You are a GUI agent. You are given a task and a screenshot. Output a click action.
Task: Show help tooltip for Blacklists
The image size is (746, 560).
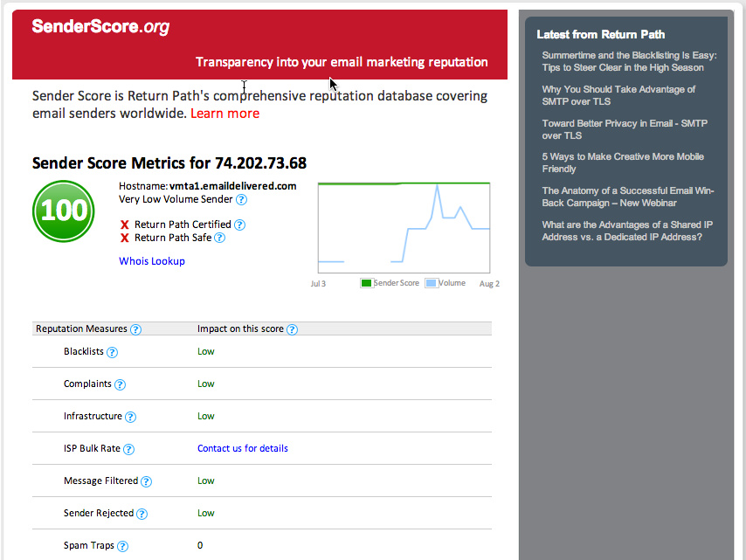coord(112,352)
